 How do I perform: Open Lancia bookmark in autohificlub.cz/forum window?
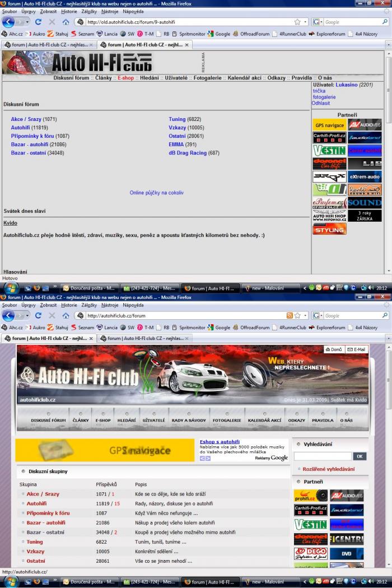tap(108, 328)
